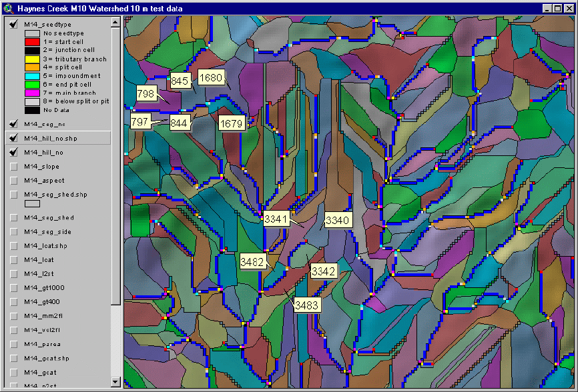The width and height of the screenshot is (578, 392).
Task: Select the M14_gt1000 theme name
Action: [44, 288]
